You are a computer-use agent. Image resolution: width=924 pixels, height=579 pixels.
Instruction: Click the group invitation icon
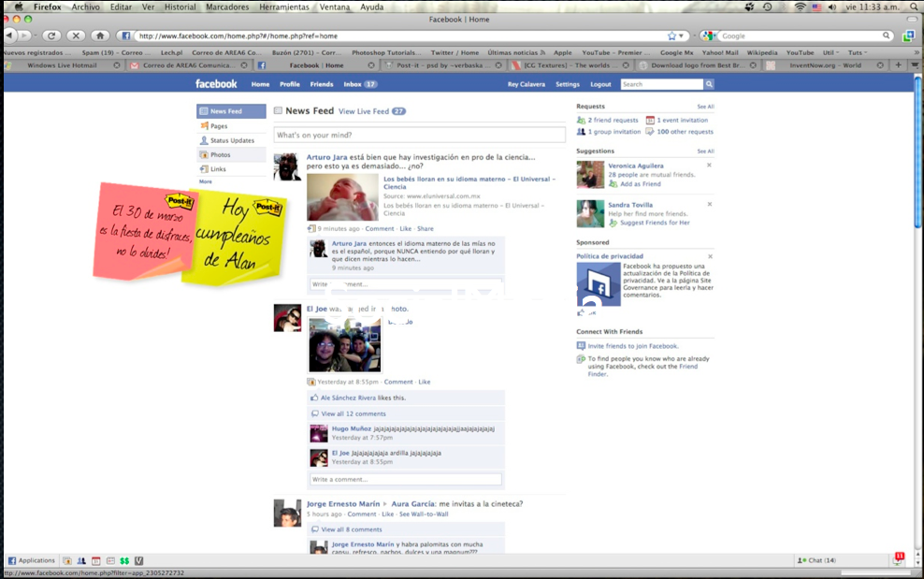pos(581,132)
